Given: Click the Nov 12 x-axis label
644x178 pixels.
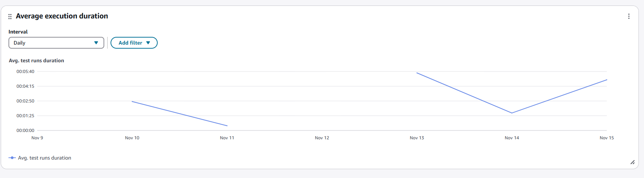Looking at the screenshot, I should coord(322,138).
